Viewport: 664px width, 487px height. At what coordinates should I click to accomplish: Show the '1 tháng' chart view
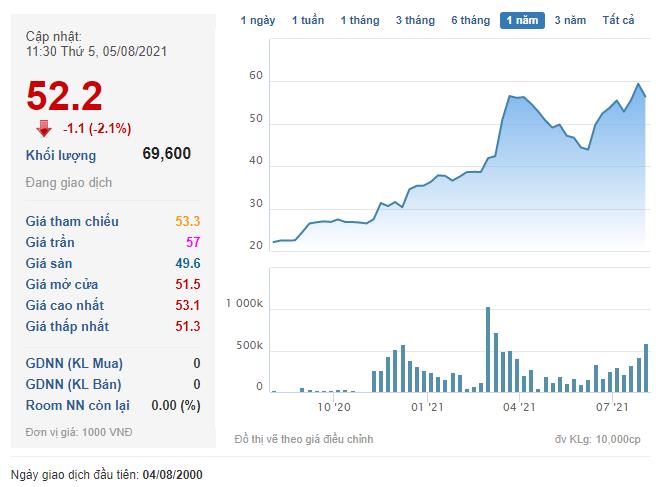click(x=359, y=20)
